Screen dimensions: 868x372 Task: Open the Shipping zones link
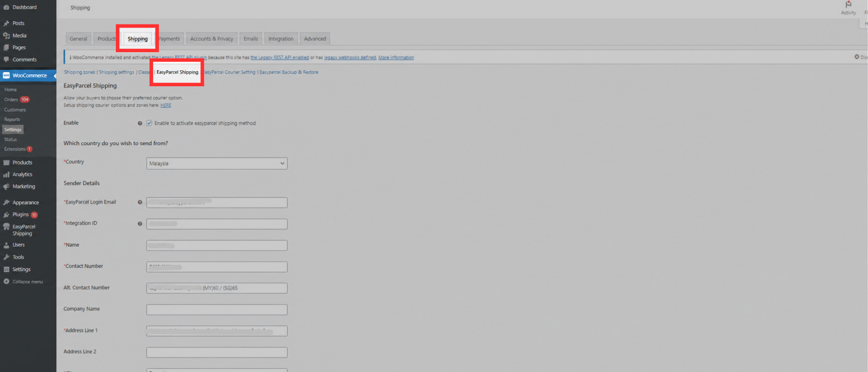(x=79, y=72)
